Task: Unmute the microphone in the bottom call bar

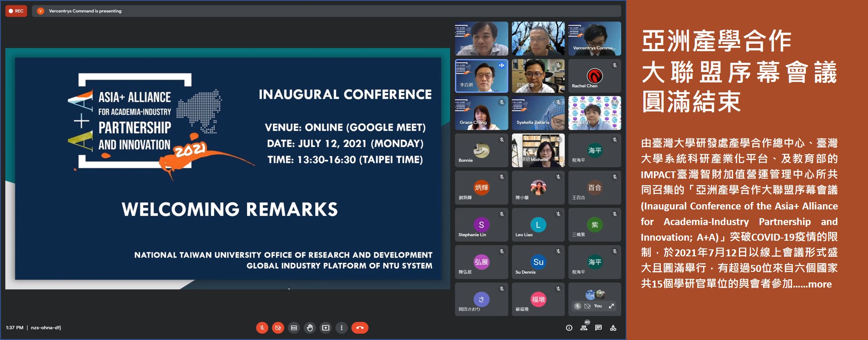Action: coord(262,328)
